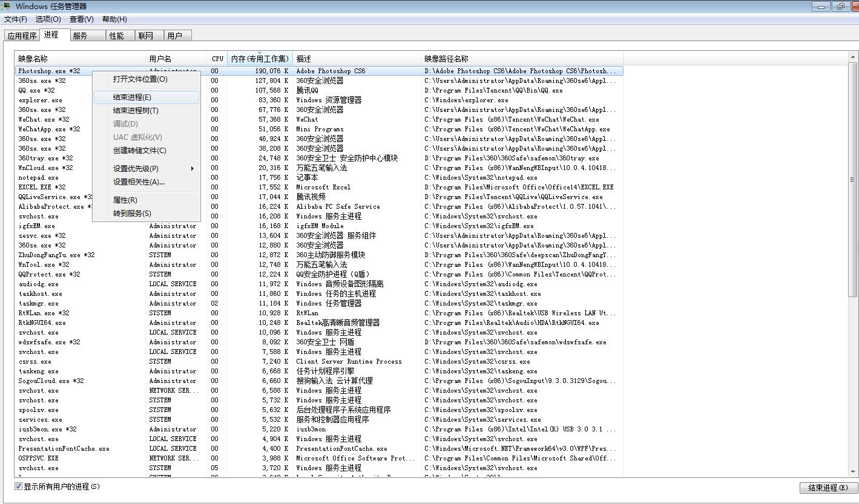Open the 文件(F) menu
This screenshot has width=859, height=504.
coord(16,19)
